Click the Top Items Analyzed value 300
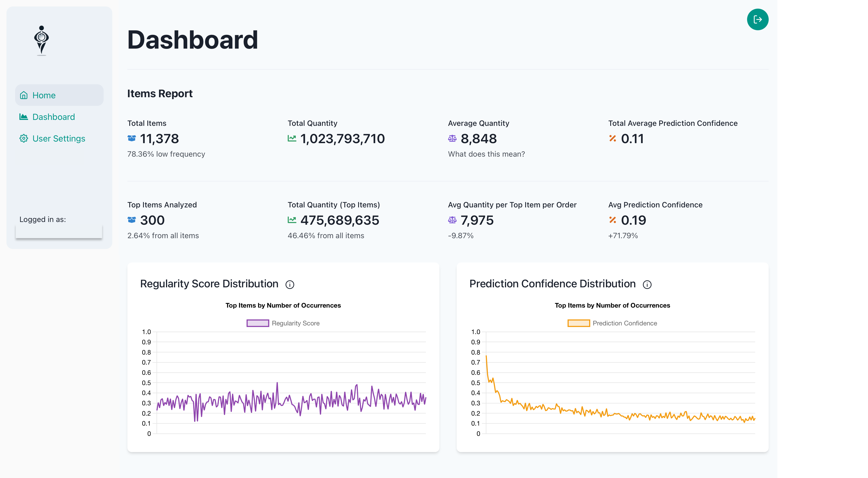The width and height of the screenshot is (868, 478). click(x=152, y=220)
